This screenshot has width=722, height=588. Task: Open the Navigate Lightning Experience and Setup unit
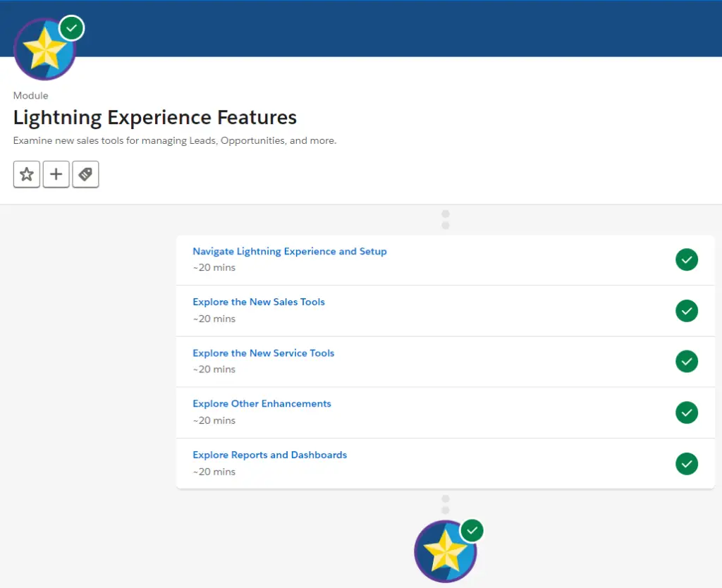[x=290, y=251]
